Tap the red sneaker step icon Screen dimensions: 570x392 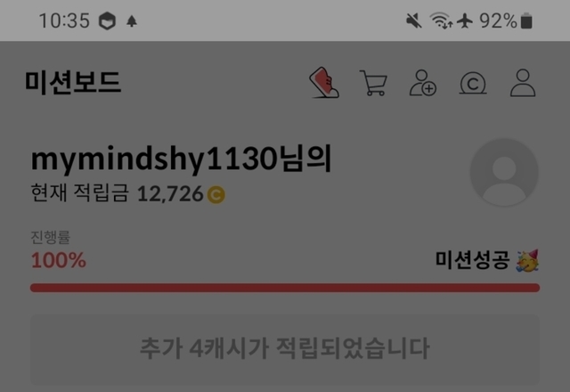pos(324,83)
